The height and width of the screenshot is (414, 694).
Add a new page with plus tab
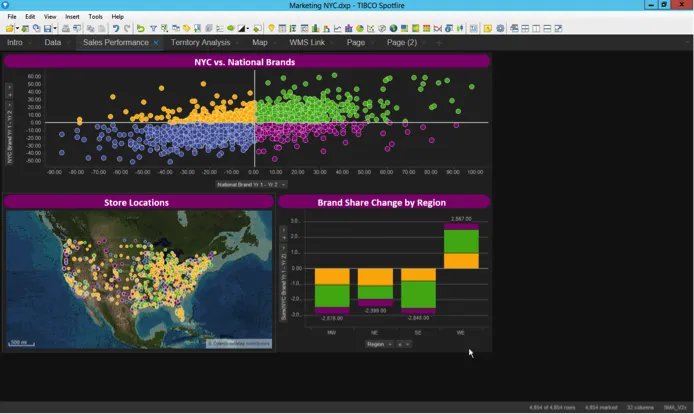coord(439,43)
